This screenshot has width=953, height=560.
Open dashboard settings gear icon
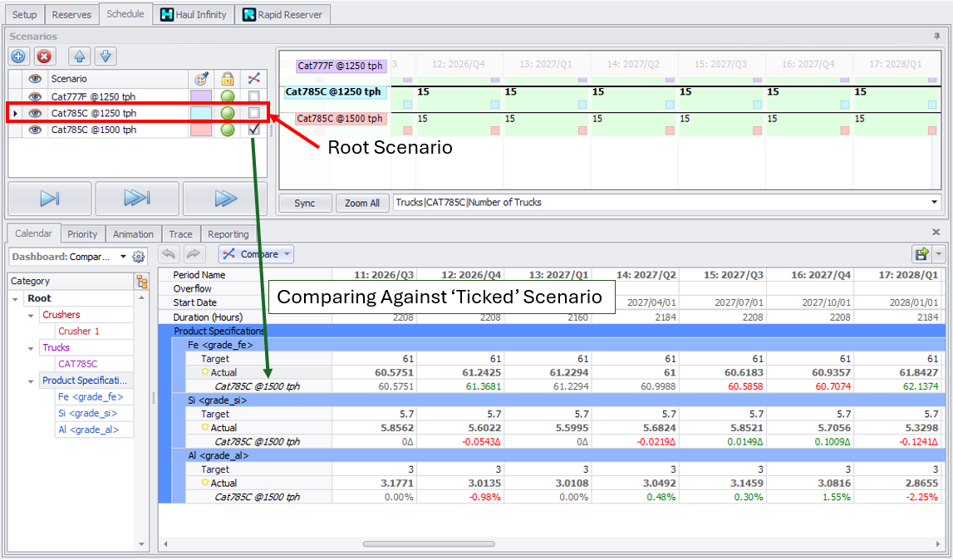[x=139, y=257]
